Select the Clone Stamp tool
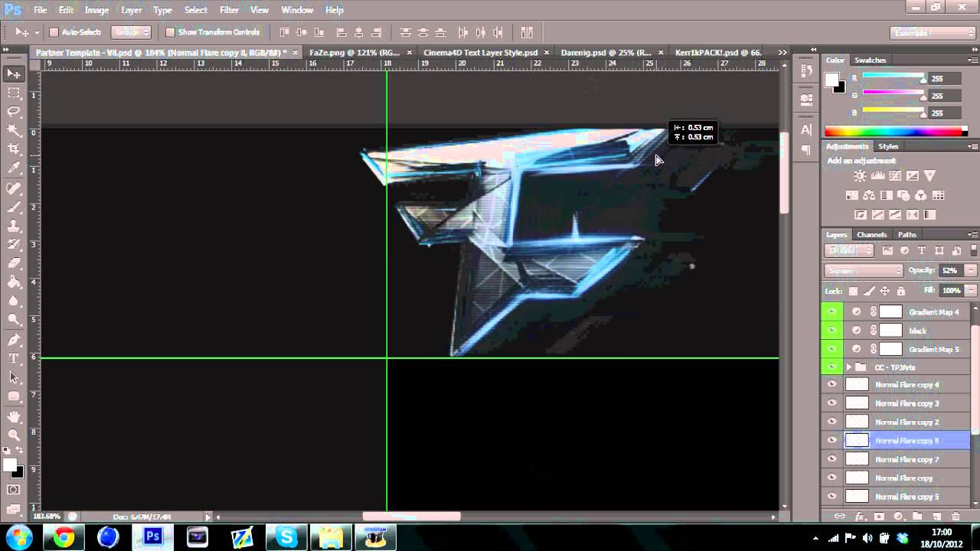 14,227
